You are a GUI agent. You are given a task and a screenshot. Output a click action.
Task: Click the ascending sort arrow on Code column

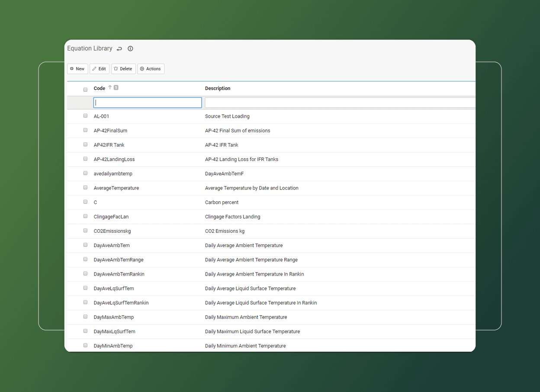pos(110,87)
